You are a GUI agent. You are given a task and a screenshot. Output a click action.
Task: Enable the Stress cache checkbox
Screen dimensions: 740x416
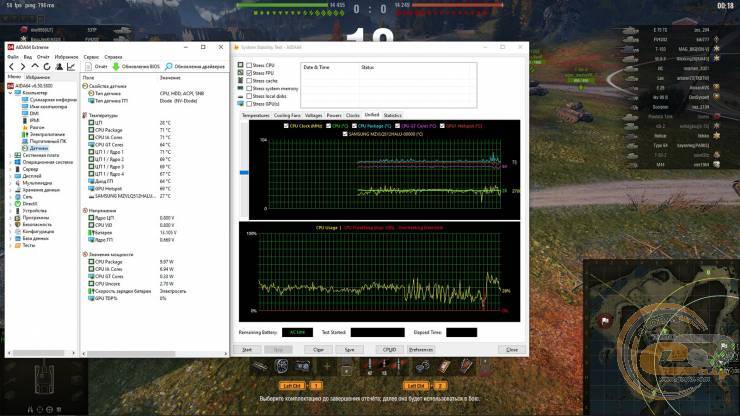tap(249, 81)
